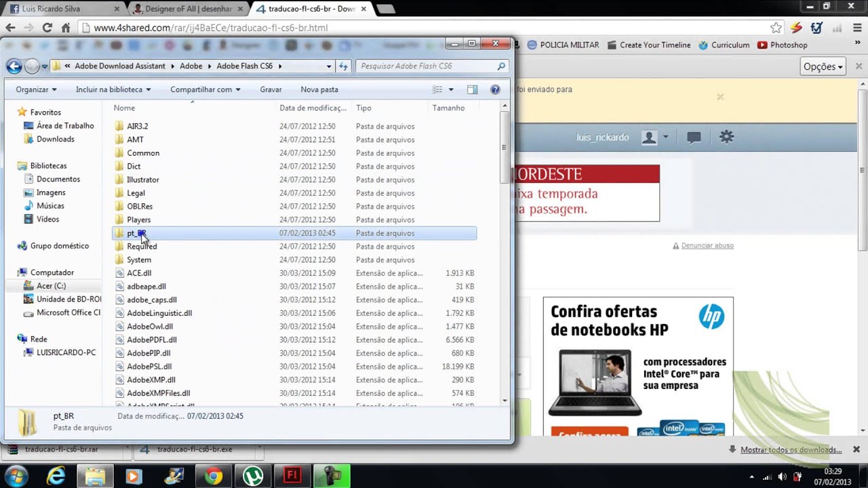Open Compartilhar com dropdown
The height and width of the screenshot is (488, 868).
(205, 89)
